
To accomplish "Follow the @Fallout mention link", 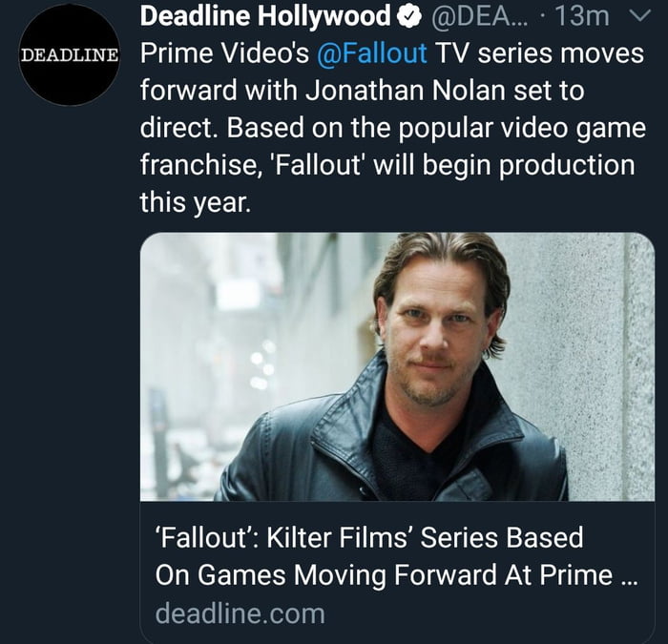I will pos(371,53).
